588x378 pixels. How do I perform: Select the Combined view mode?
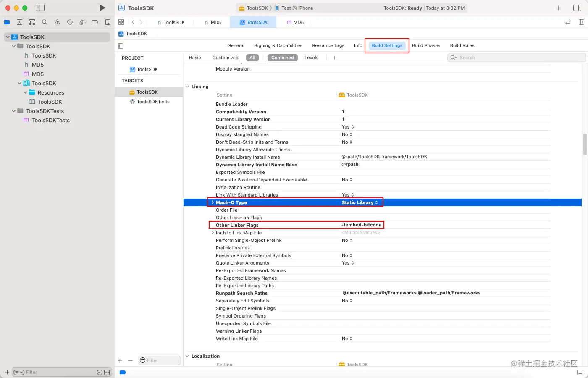pos(283,58)
